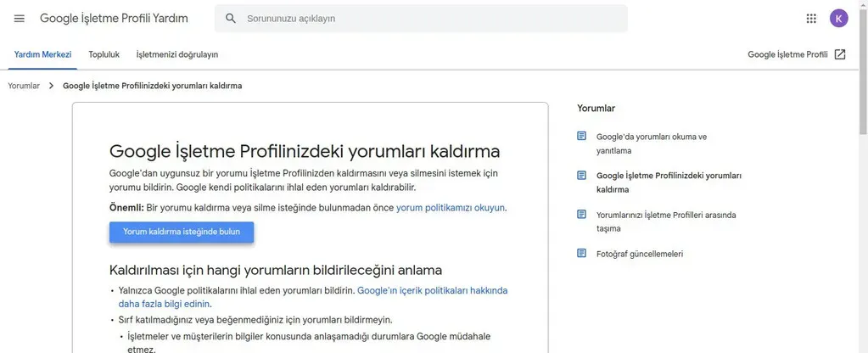Open the İşletmenizi doğrulayın tab
Image resolution: width=868 pixels, height=353 pixels.
click(x=177, y=55)
